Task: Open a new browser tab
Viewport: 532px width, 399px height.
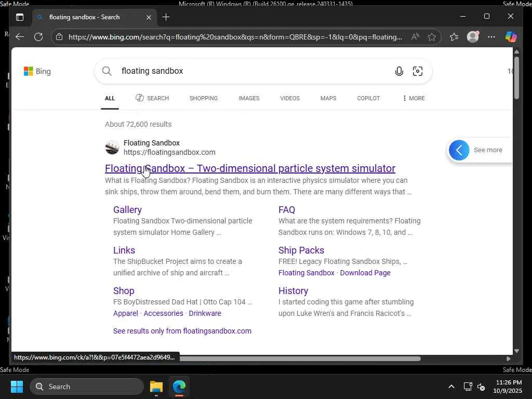Action: (166, 17)
